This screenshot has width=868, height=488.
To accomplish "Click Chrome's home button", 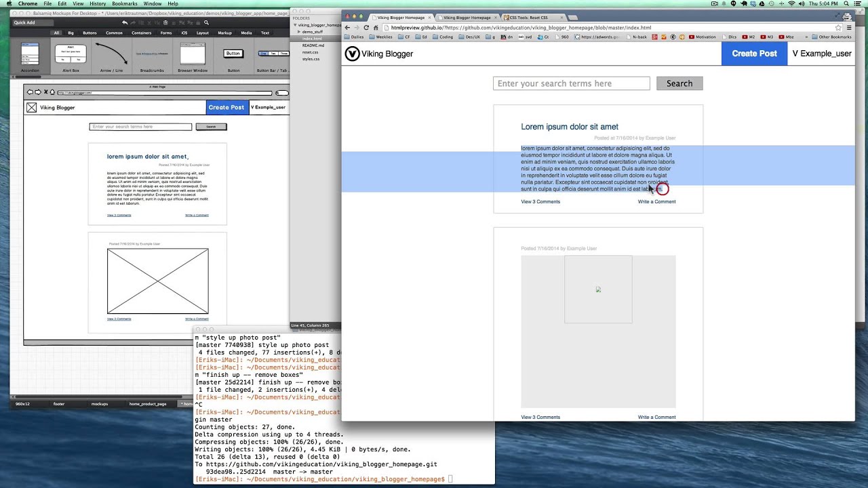I will click(376, 28).
